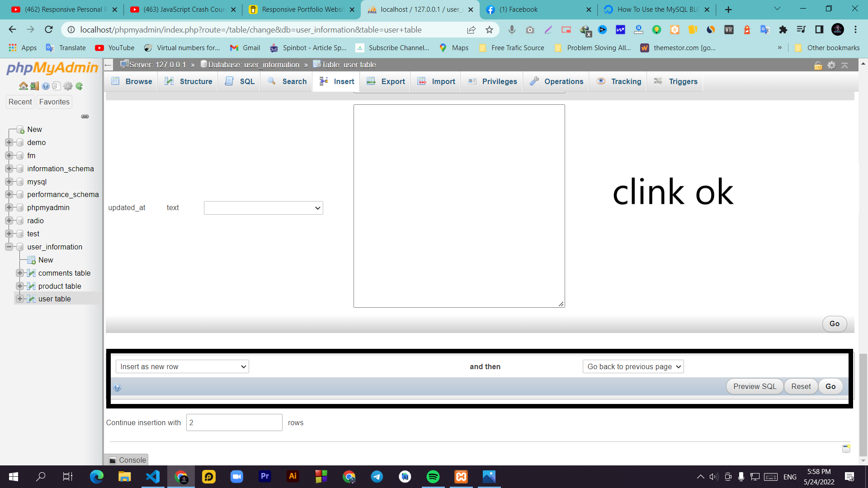The height and width of the screenshot is (488, 868).
Task: Expand the demo database tree node
Action: [x=9, y=142]
